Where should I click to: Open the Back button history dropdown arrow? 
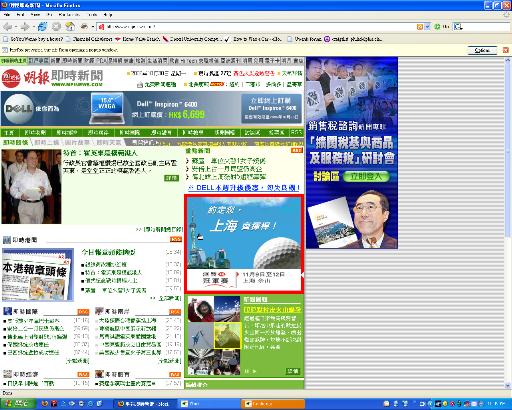[x=15, y=27]
